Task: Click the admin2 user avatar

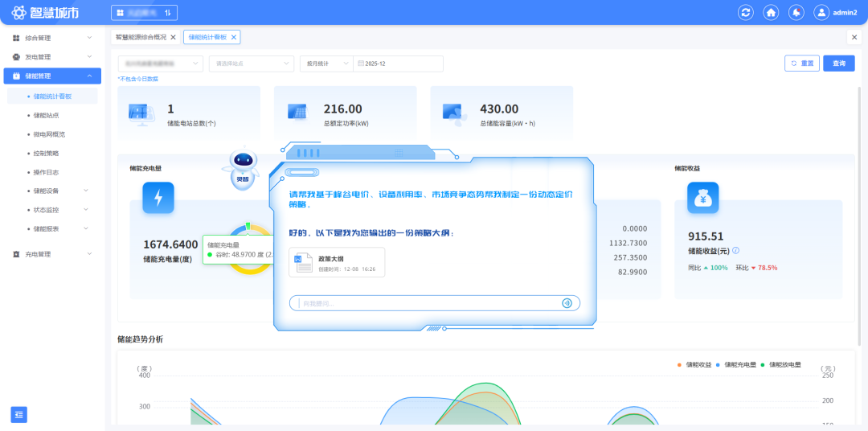Action: click(821, 13)
